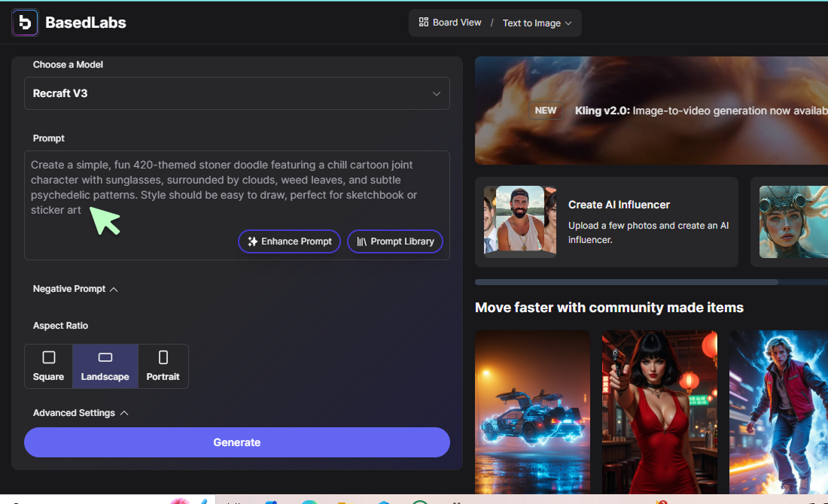
Task: Click the Enhance Prompt button
Action: [289, 241]
